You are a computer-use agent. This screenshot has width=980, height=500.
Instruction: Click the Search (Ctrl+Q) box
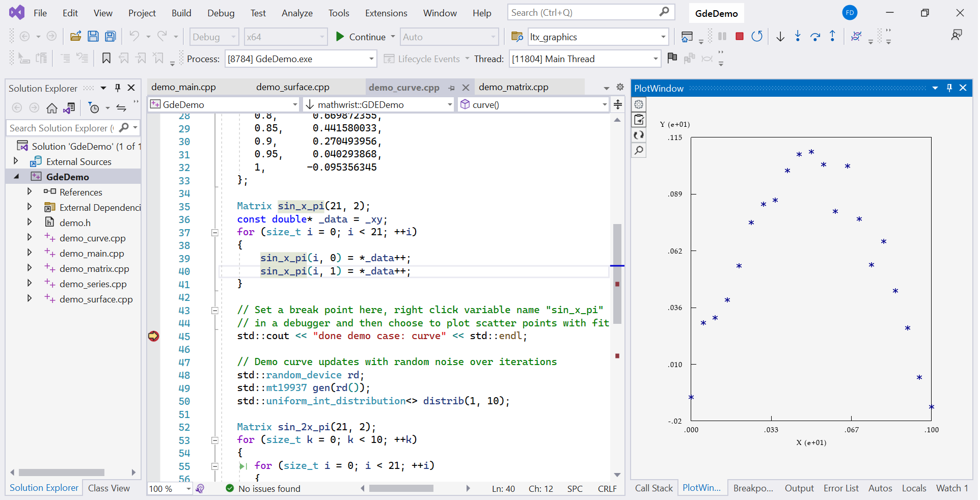591,12
